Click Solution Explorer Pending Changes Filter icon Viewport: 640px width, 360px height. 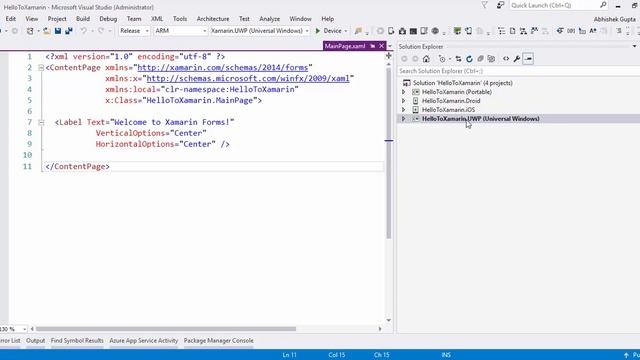(442, 59)
